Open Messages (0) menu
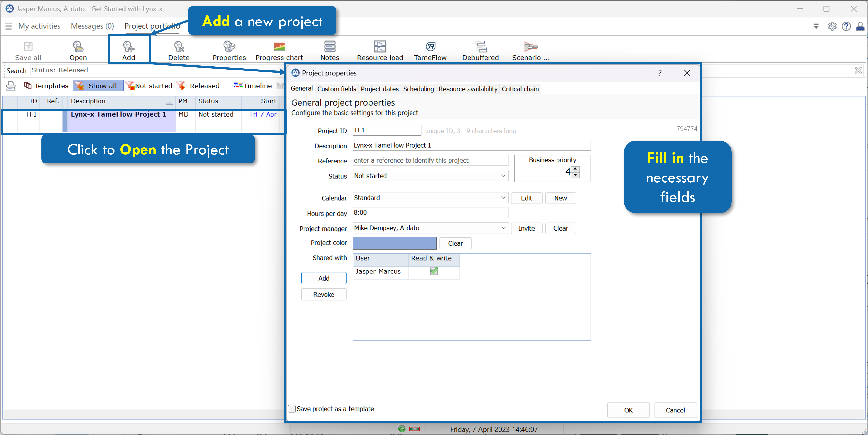Viewport: 868px width, 435px height. point(92,26)
